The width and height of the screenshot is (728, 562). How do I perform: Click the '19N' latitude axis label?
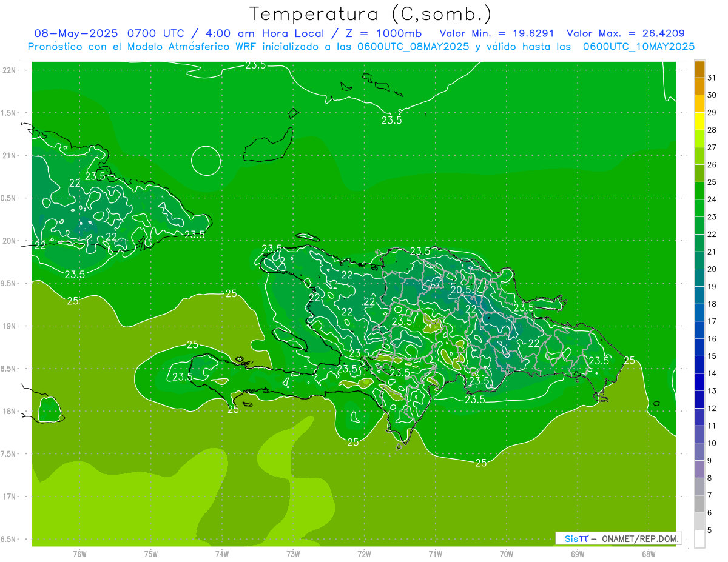coord(9,326)
